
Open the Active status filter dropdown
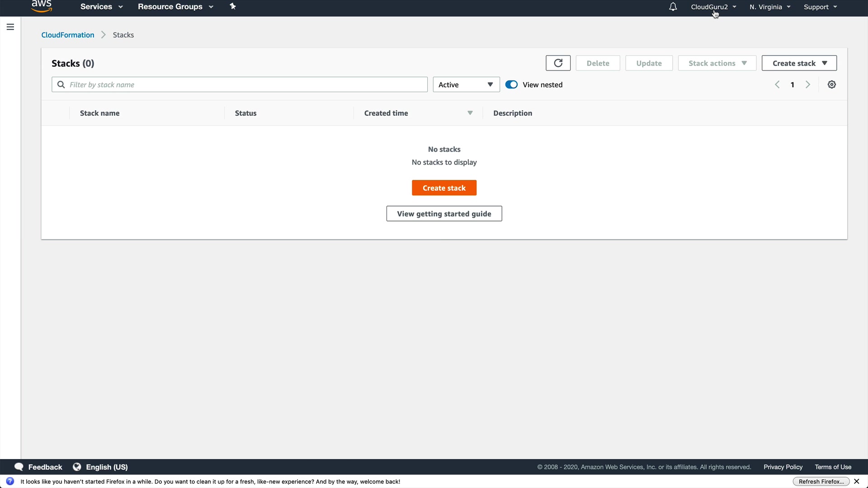pyautogui.click(x=466, y=84)
